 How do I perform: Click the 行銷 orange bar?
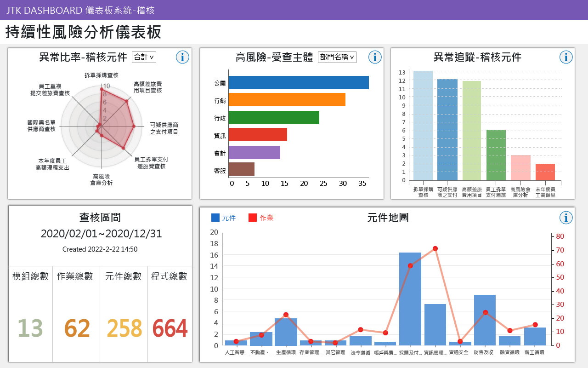tap(287, 100)
